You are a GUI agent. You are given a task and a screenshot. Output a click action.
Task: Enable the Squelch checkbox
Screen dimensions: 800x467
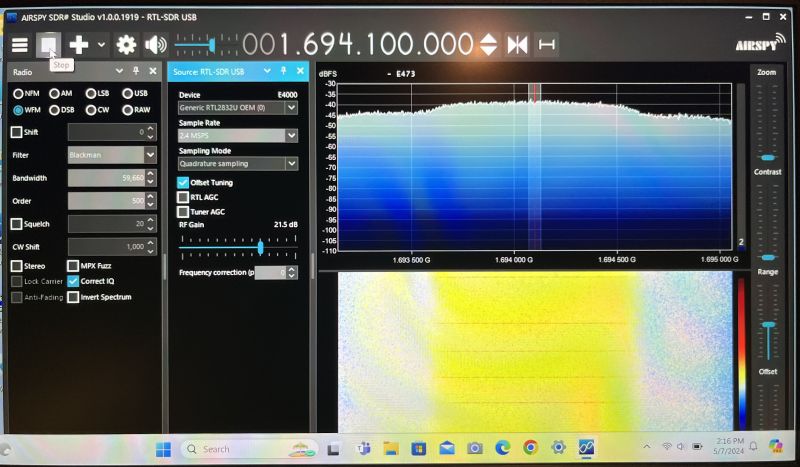coord(17,224)
